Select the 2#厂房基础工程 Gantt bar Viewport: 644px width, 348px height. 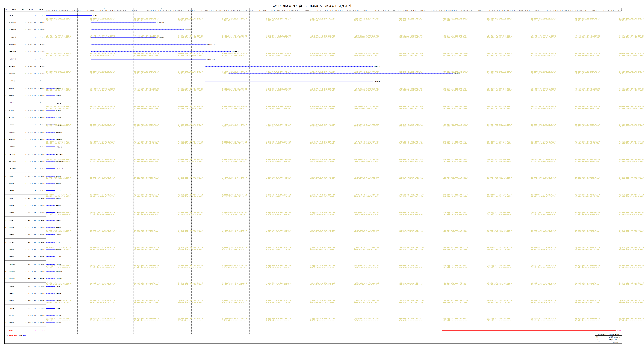tap(137, 30)
